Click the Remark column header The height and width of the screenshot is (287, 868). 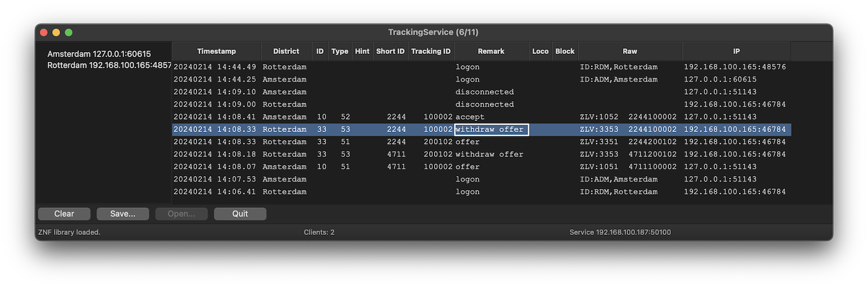coord(491,51)
